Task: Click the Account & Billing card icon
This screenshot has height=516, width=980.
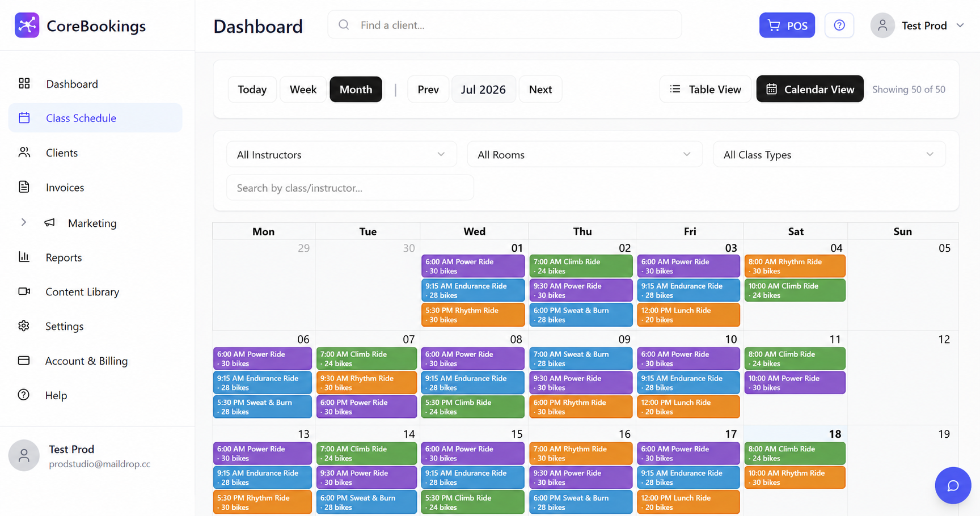Action: [x=24, y=361]
